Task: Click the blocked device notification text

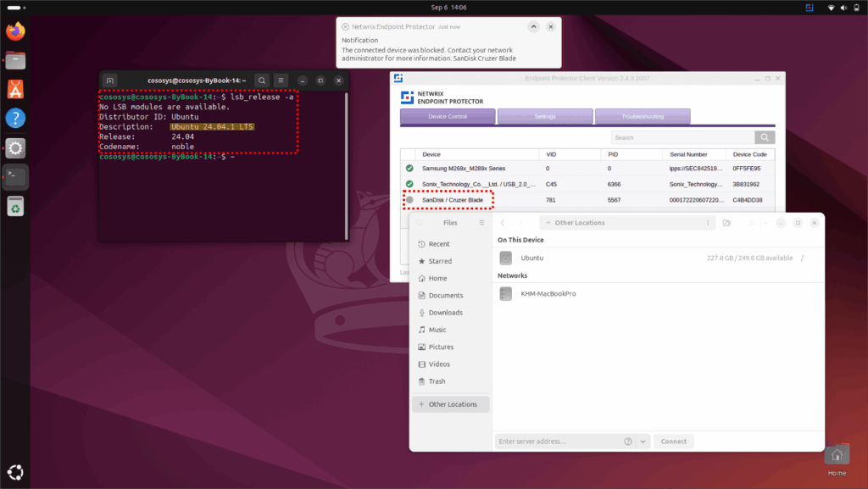Action: coord(428,54)
